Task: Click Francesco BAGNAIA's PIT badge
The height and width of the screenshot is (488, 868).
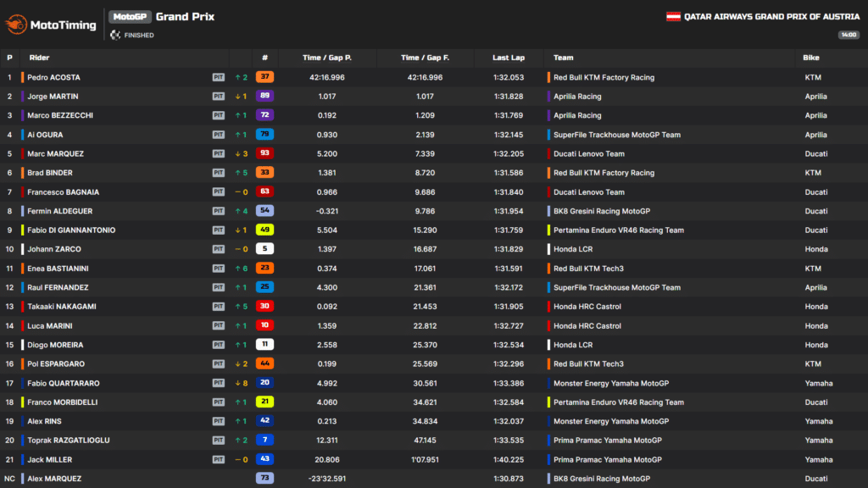Action: click(x=219, y=192)
